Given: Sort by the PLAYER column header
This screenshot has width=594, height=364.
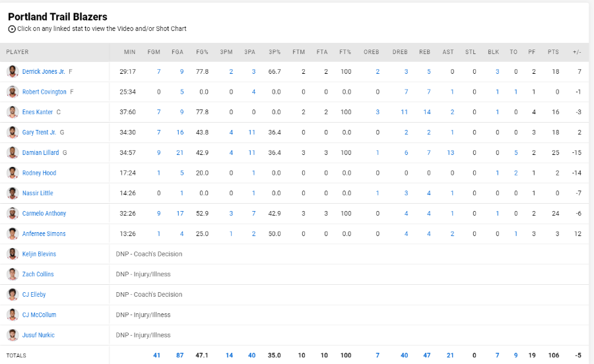Looking at the screenshot, I should (17, 52).
